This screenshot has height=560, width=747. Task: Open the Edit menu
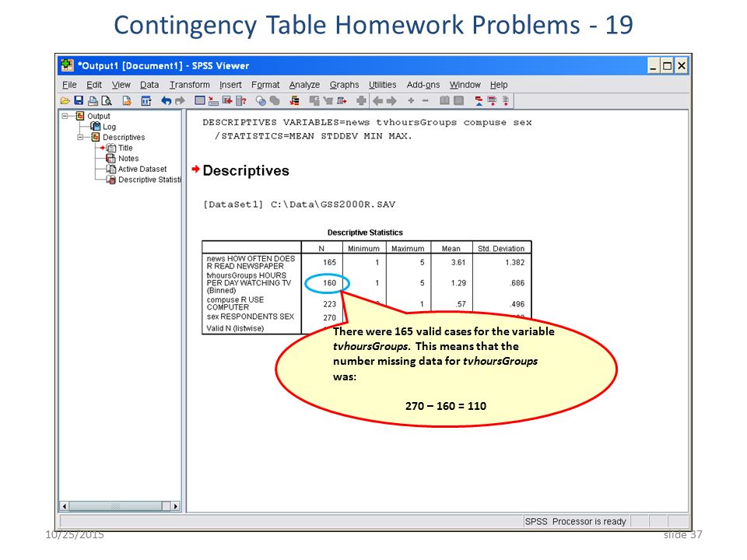94,85
